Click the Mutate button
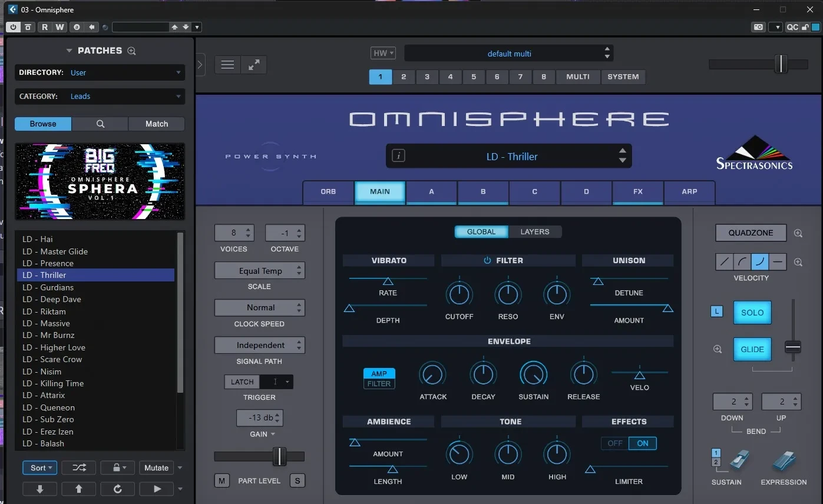Screen dimensions: 823x504 (156, 467)
